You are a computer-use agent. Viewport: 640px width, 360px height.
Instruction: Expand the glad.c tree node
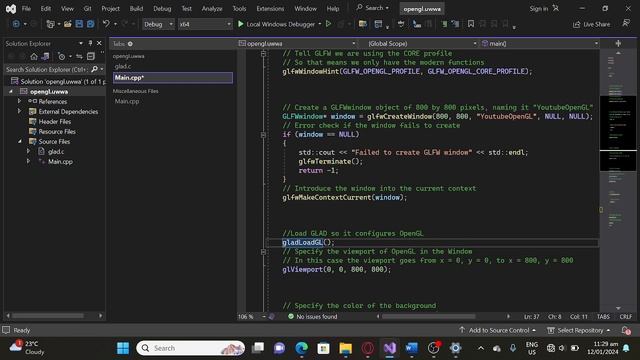(x=28, y=151)
